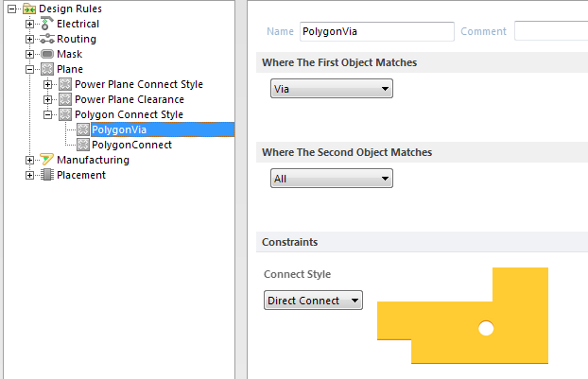Screen dimensions: 588x379
Task: Click the yellow polygon connect preview image
Action: tap(463, 316)
